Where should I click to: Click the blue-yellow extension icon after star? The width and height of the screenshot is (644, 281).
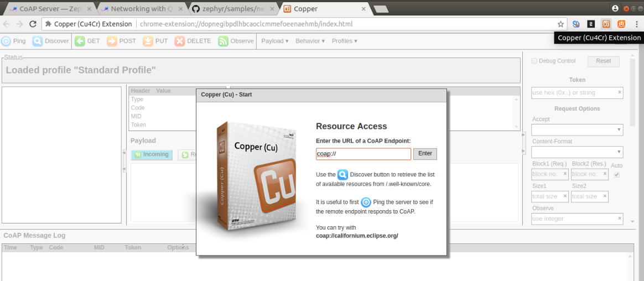[576, 24]
